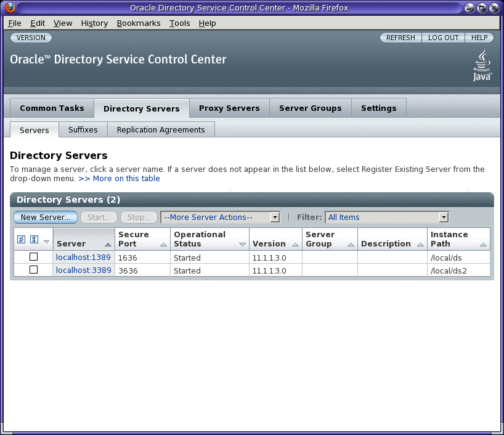
Task: Check the checkbox for localhost:1389
Action: tap(34, 256)
